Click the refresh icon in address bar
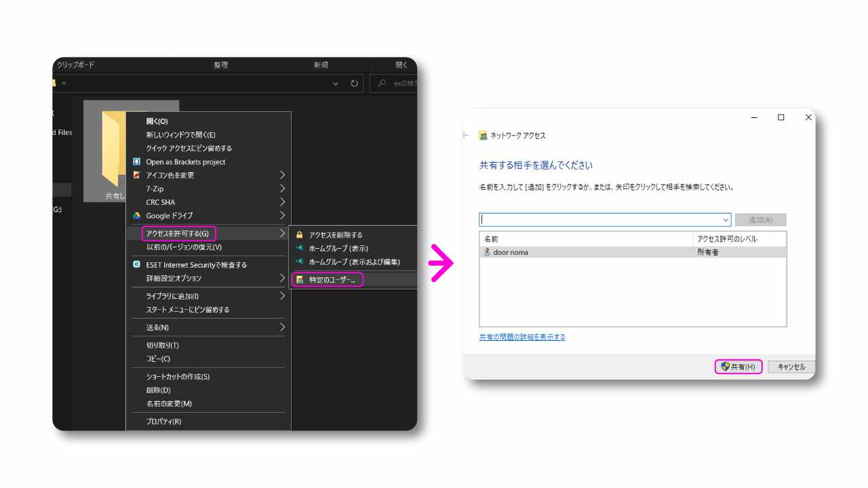 pyautogui.click(x=353, y=83)
